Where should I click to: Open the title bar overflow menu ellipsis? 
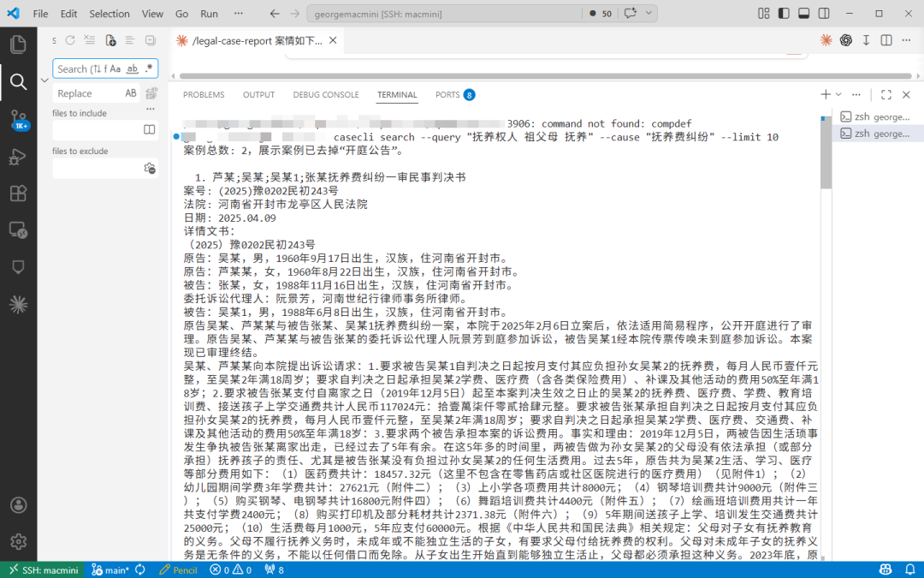point(238,13)
